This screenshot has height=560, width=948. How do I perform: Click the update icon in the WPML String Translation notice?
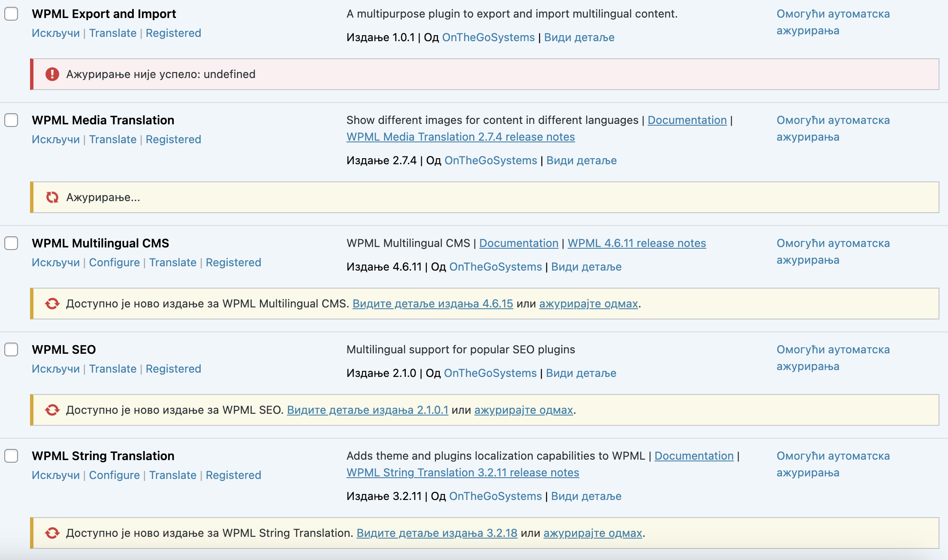[x=52, y=533]
